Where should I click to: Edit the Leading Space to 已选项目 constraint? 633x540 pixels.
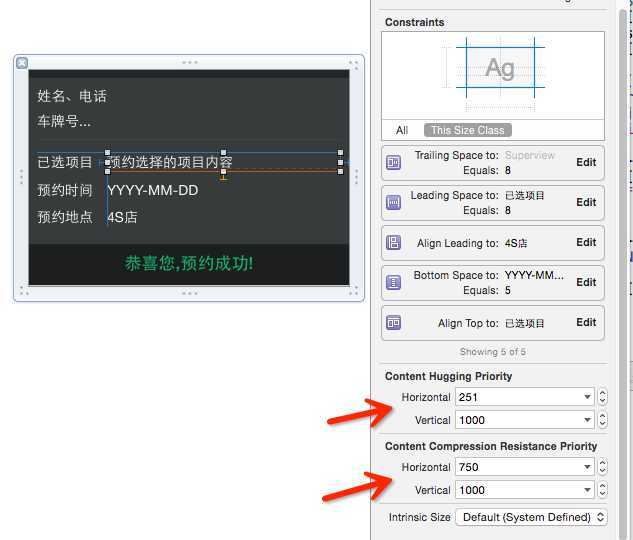click(586, 202)
